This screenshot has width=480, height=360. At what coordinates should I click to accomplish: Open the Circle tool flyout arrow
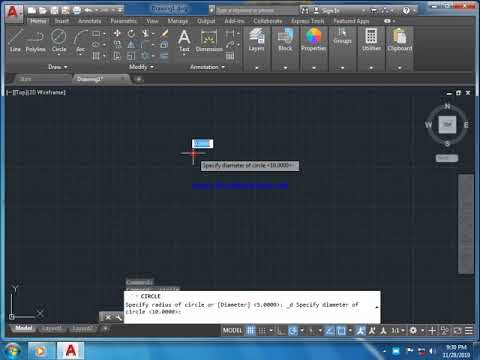click(59, 55)
